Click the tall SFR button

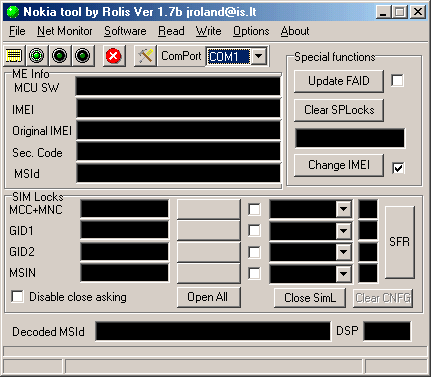(400, 242)
